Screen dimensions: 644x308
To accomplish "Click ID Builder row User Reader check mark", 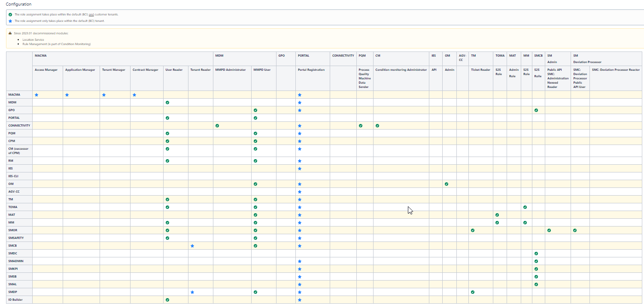I will [167, 300].
